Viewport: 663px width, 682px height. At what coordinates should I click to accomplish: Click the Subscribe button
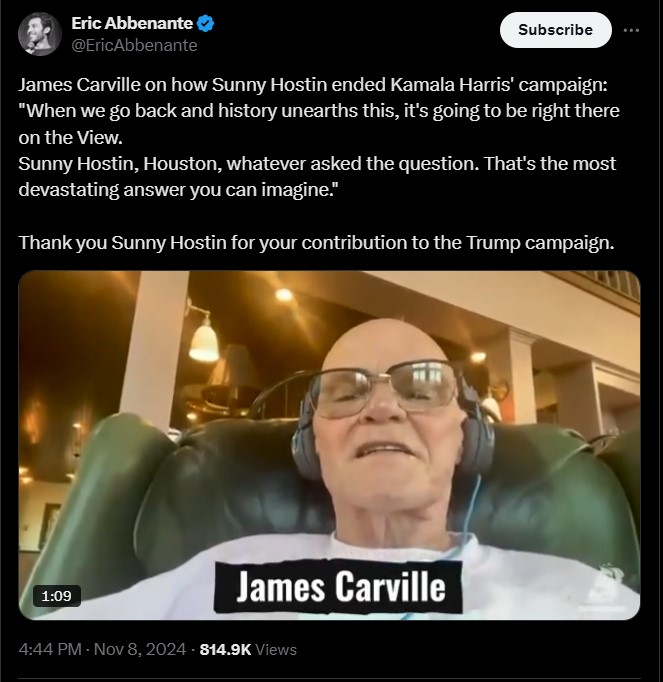[556, 30]
